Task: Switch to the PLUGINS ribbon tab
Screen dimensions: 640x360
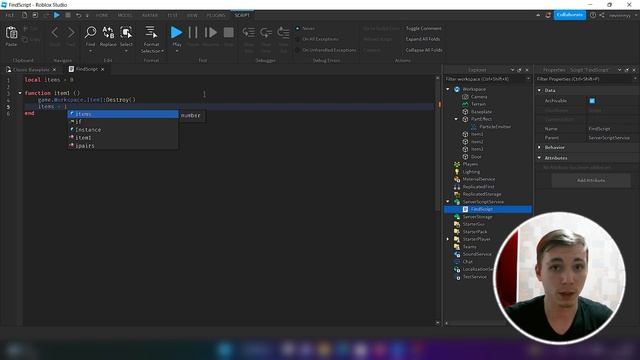Action: [x=216, y=15]
